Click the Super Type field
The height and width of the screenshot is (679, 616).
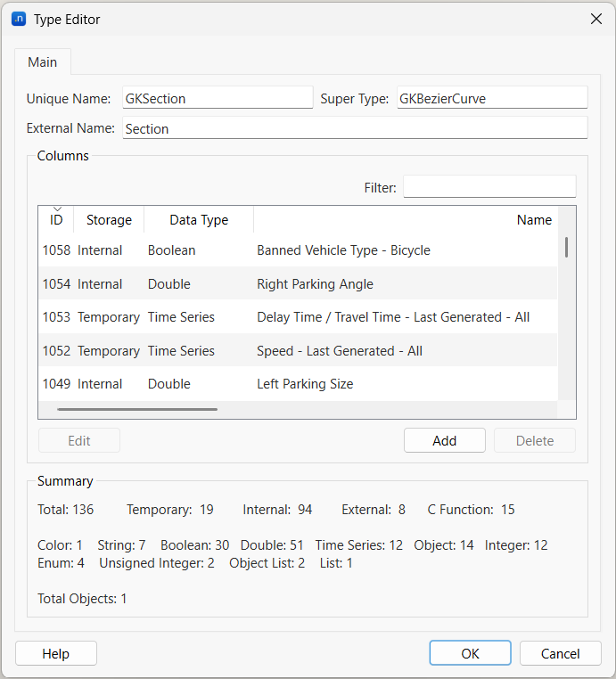(x=492, y=98)
